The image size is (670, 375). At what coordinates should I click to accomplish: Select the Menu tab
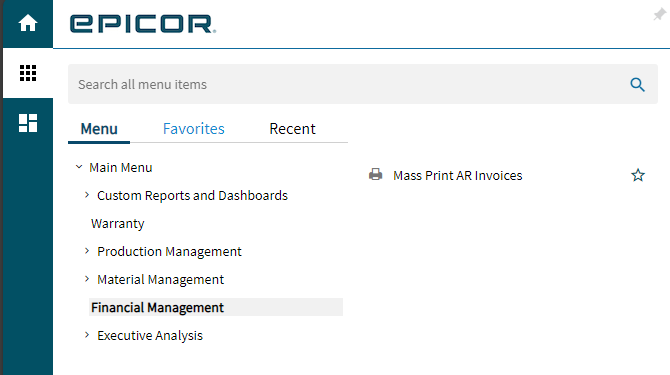[x=99, y=129]
